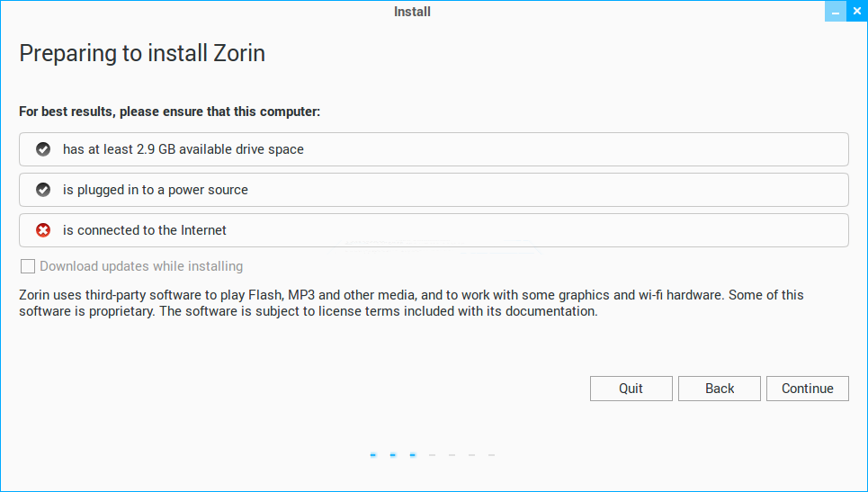Click the Preparing to install Zorin heading
This screenshot has height=492, width=868.
click(x=142, y=53)
